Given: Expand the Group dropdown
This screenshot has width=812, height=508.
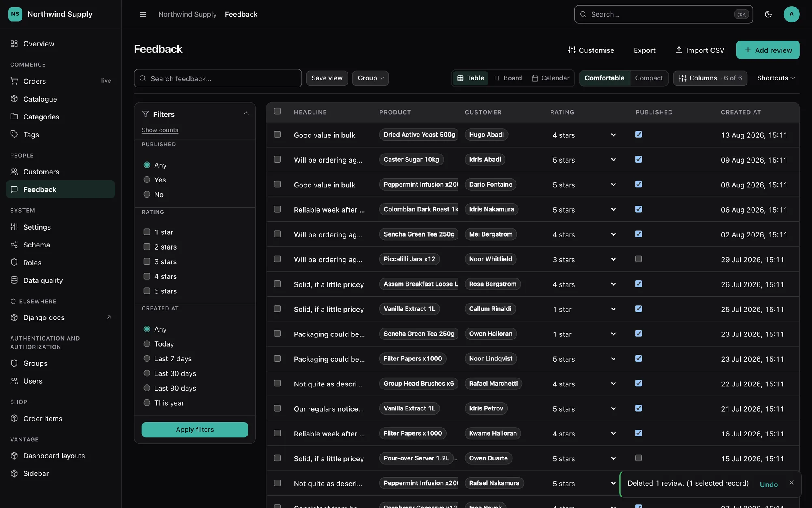Looking at the screenshot, I should click(x=370, y=78).
